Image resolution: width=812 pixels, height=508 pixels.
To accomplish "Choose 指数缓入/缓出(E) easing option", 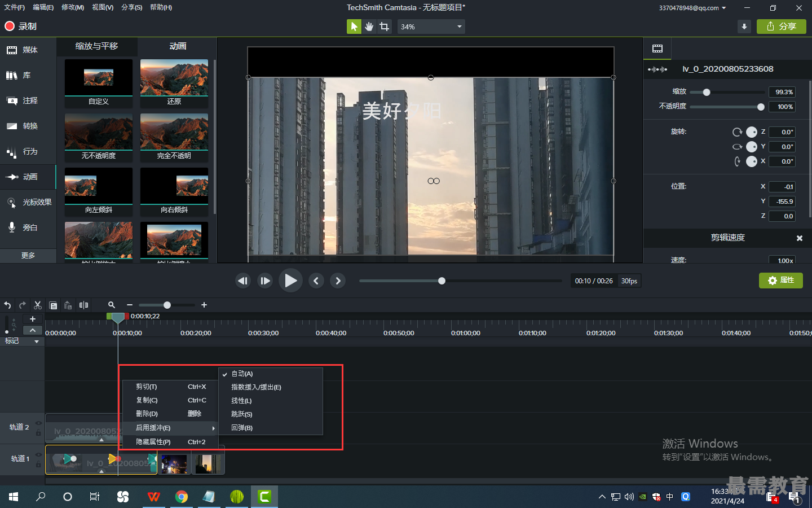I will point(271,387).
